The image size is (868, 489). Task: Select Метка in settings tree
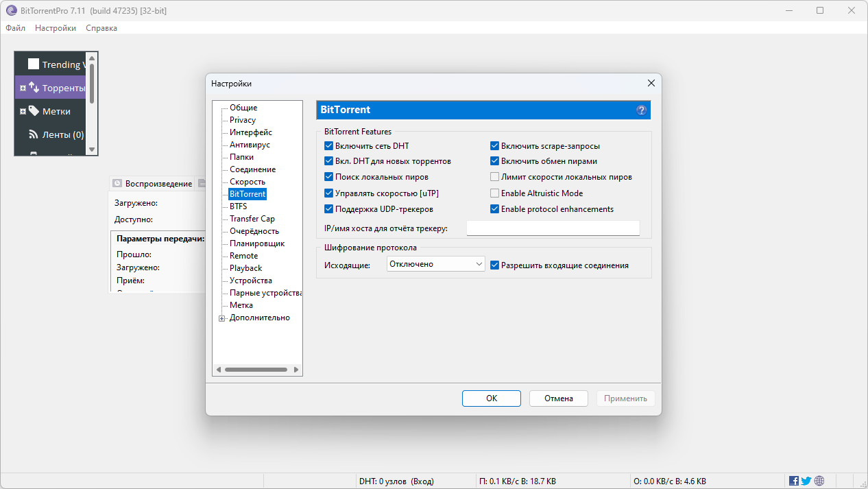pyautogui.click(x=241, y=305)
